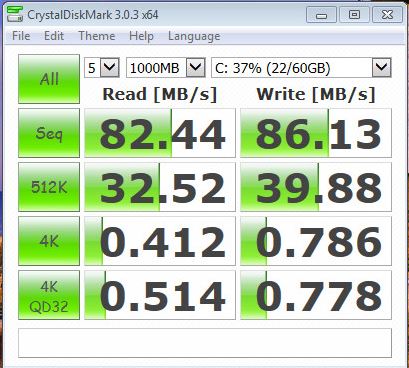Expand the drive selector showing C: 37%

tap(301, 68)
